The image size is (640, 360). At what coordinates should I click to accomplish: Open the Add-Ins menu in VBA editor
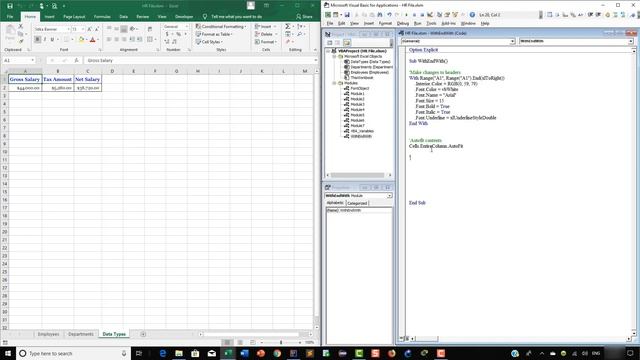tap(449, 24)
